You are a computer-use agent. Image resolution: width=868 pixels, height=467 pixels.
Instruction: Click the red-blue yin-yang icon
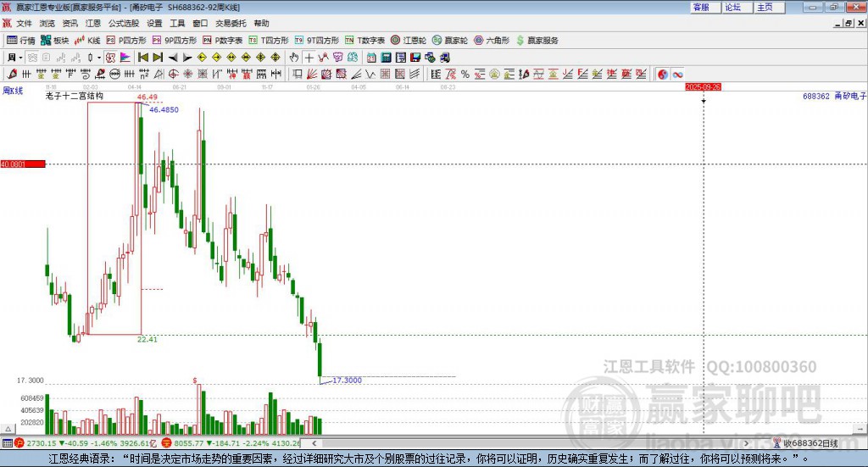click(663, 74)
